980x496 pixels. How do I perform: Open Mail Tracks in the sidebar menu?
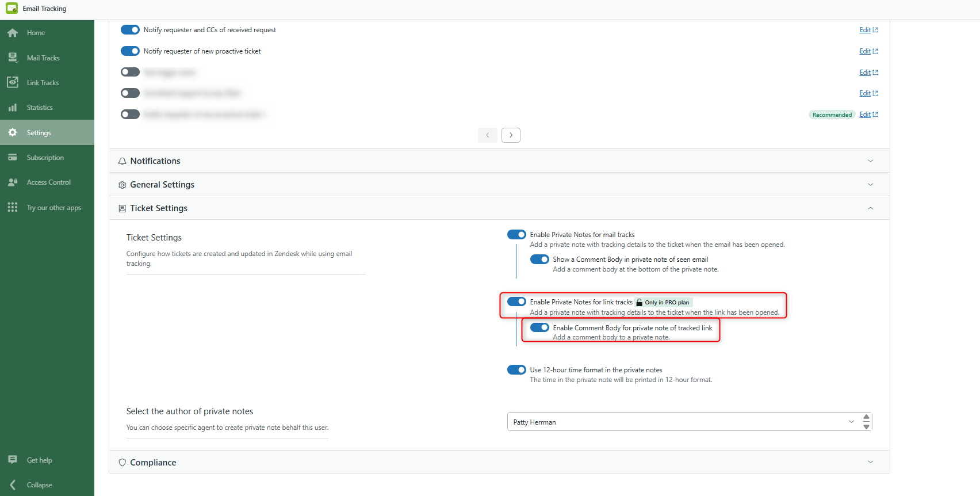[47, 58]
